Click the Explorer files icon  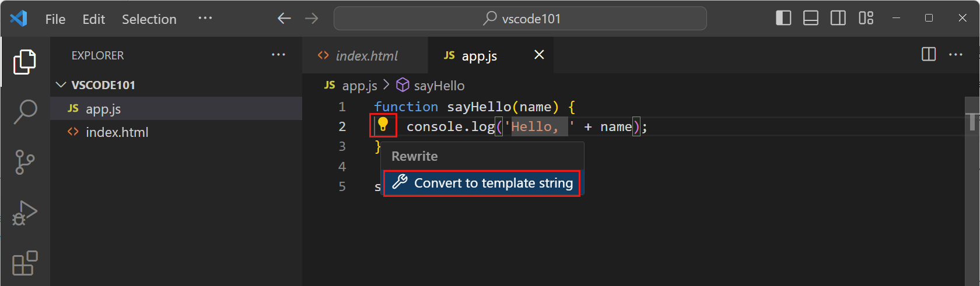[25, 62]
